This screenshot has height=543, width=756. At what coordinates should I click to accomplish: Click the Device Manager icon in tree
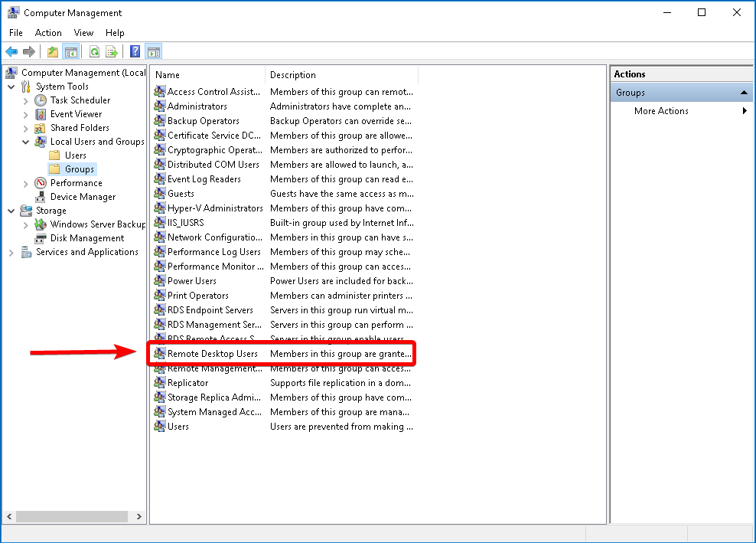tap(41, 197)
